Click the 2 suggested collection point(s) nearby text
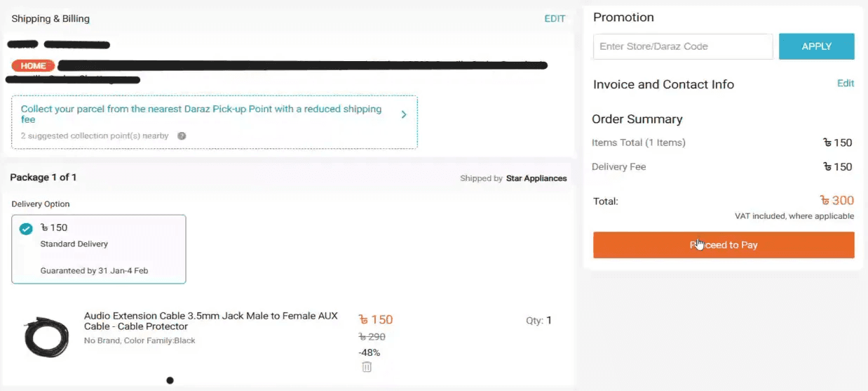 point(95,136)
